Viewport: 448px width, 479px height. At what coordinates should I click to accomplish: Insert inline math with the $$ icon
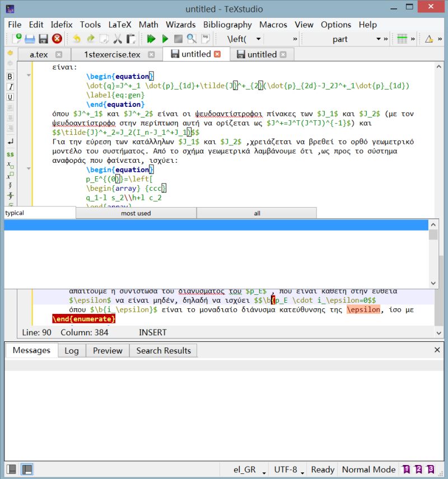click(9, 154)
